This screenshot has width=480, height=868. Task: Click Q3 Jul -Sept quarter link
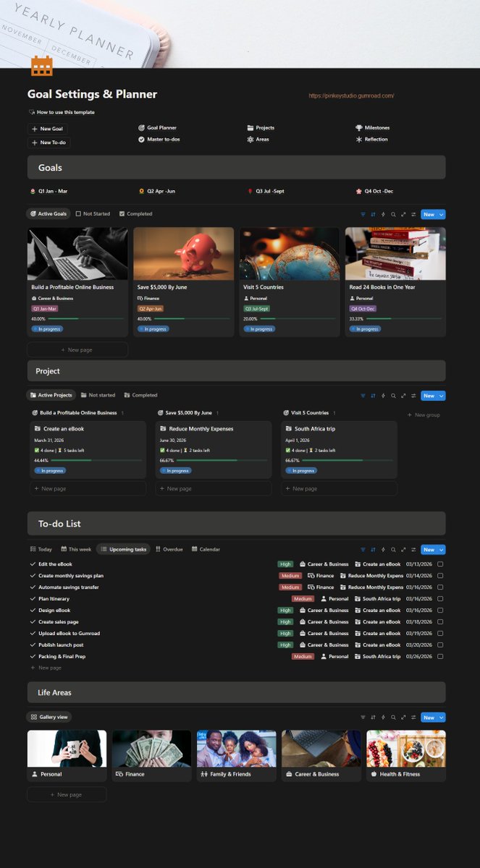point(266,192)
